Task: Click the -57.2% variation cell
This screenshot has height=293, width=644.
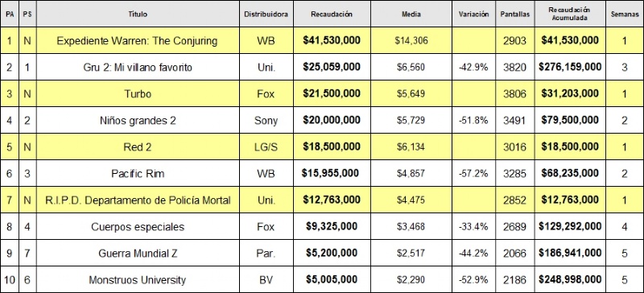Action: [x=473, y=173]
